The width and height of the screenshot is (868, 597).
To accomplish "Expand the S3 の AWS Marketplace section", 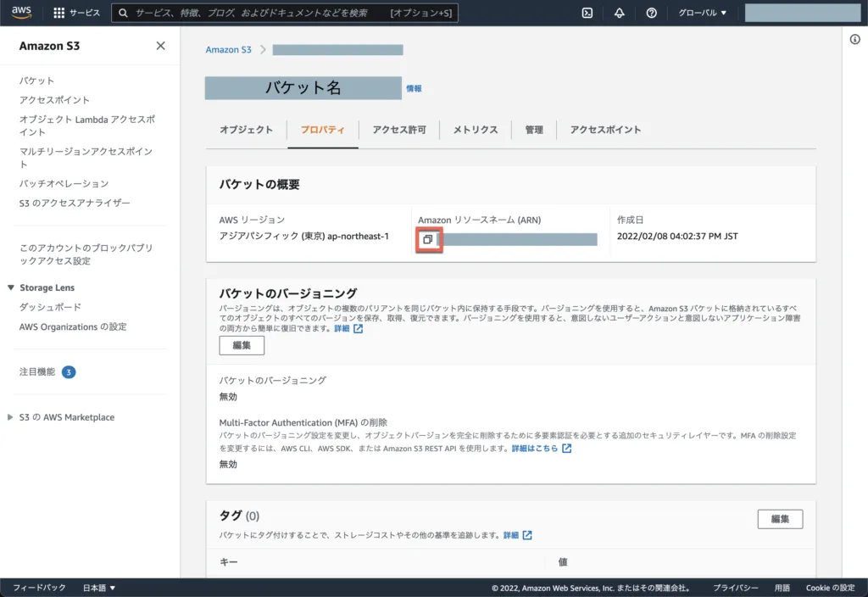I will 10,417.
